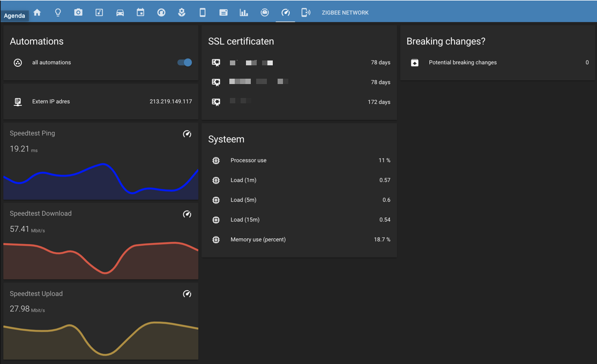Open the flower plant tab
Image resolution: width=597 pixels, height=364 pixels.
(182, 12)
